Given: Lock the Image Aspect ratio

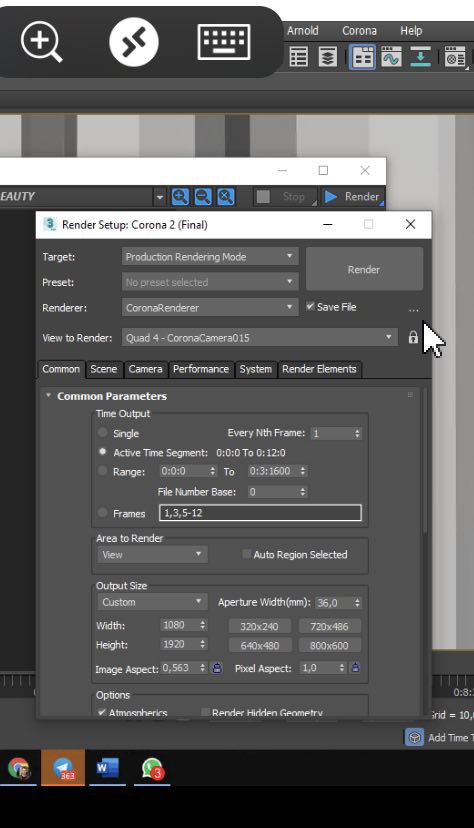Looking at the screenshot, I should click(x=217, y=668).
